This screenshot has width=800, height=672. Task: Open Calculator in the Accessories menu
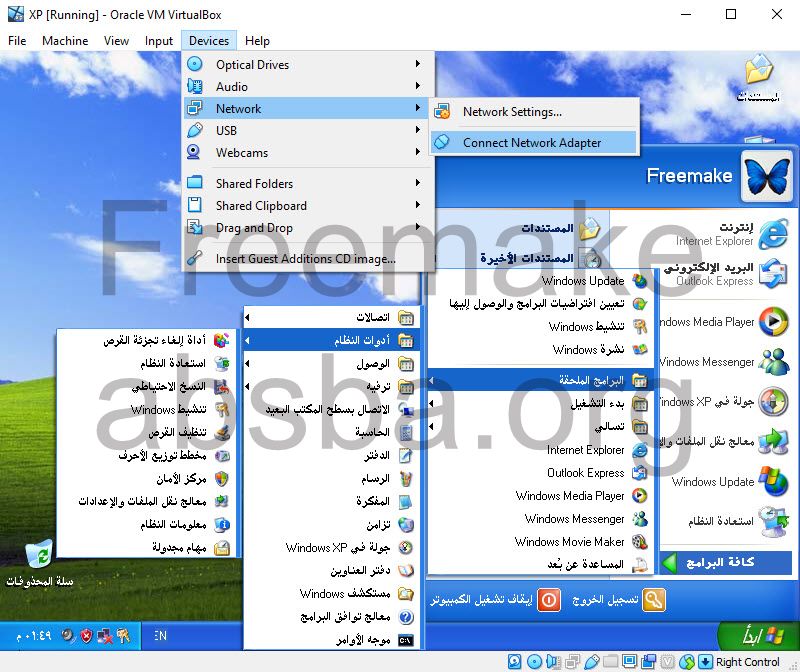(x=331, y=432)
